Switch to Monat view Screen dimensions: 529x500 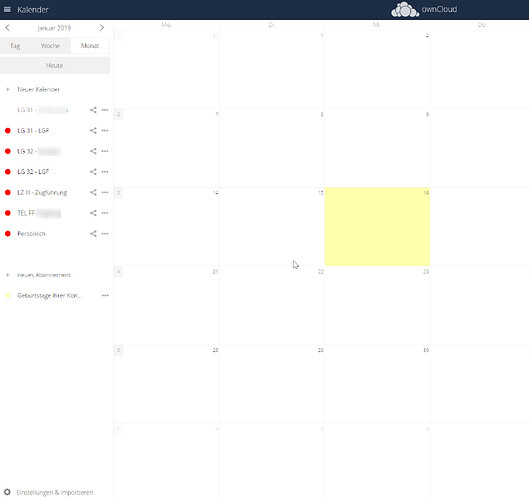pos(90,46)
